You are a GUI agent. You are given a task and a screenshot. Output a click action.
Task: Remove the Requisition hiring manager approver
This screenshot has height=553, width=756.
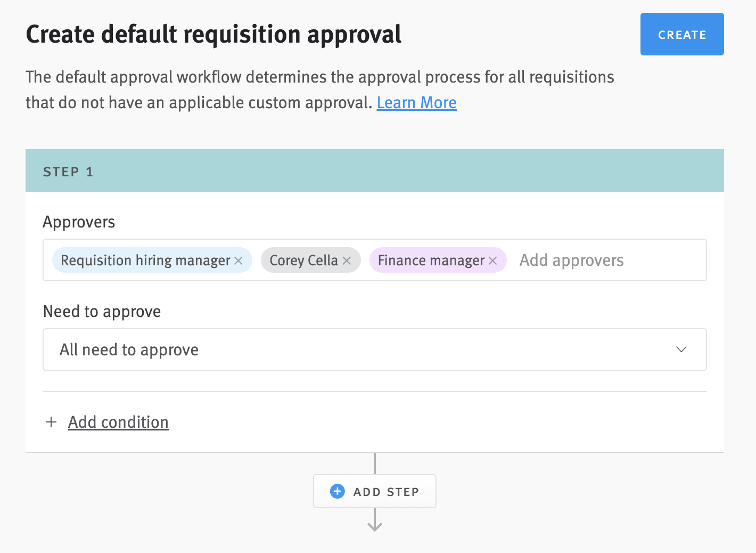(x=239, y=261)
